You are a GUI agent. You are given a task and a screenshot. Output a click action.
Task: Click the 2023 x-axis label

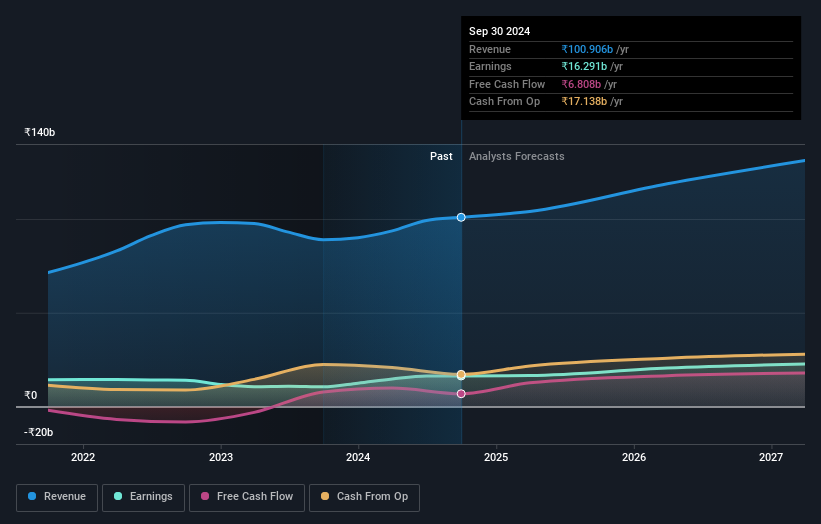coord(220,458)
